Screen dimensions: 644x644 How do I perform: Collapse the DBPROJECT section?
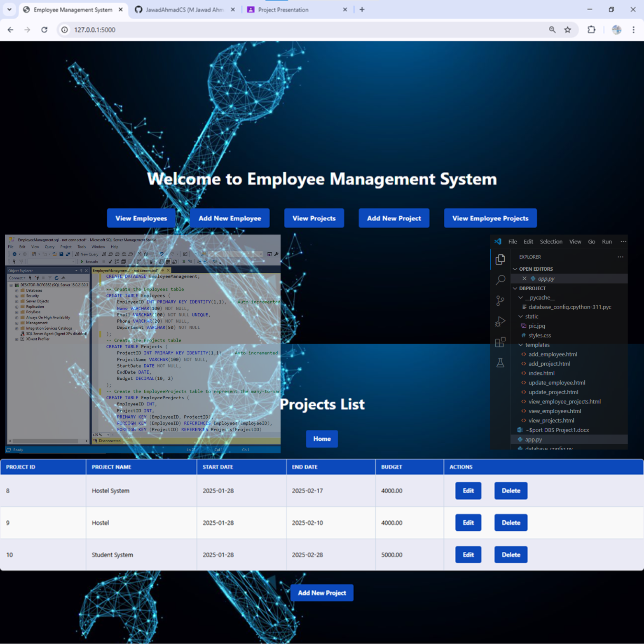pyautogui.click(x=515, y=288)
